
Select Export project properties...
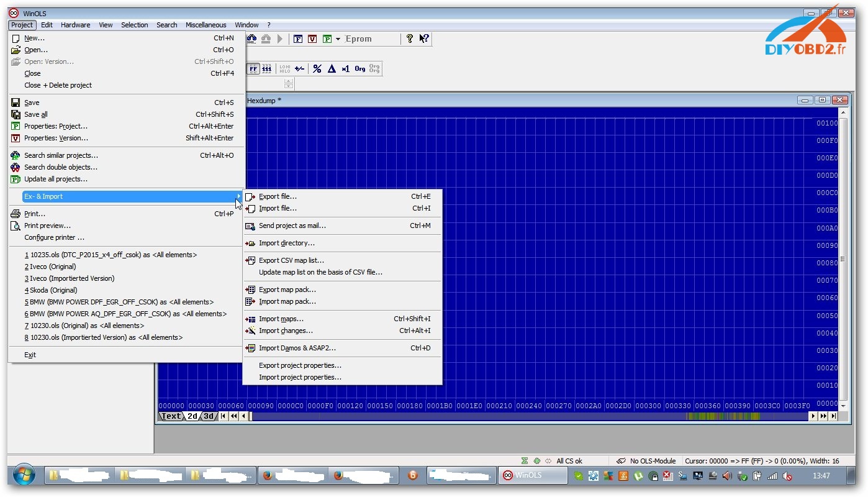tap(342, 365)
